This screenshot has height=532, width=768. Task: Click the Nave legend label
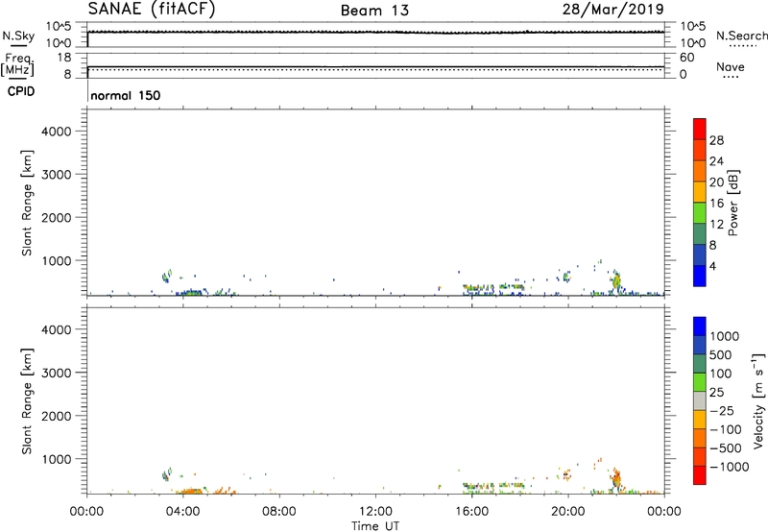coord(730,66)
